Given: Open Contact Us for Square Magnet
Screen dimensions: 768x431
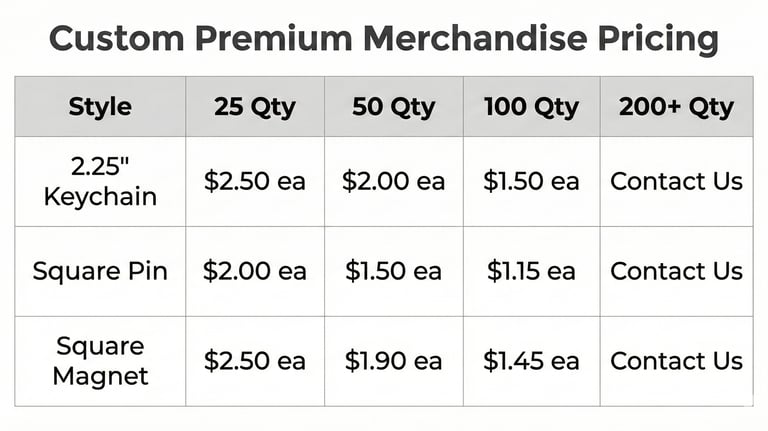Looking at the screenshot, I should tap(676, 361).
